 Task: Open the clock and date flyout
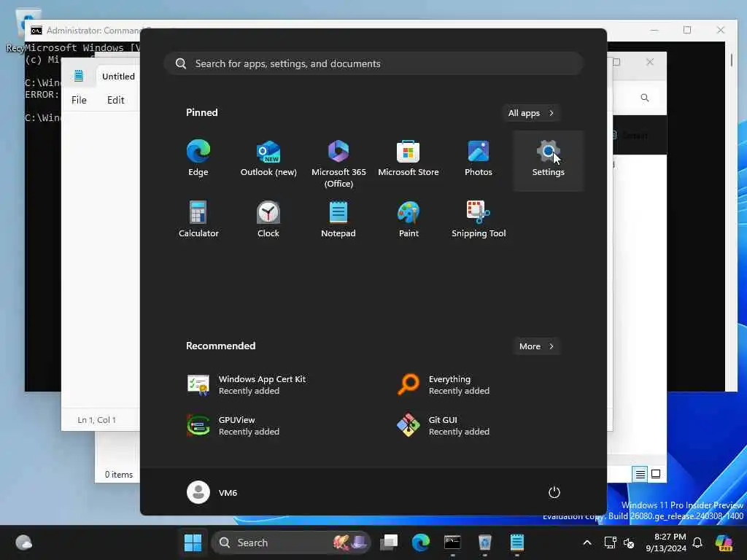pyautogui.click(x=666, y=542)
